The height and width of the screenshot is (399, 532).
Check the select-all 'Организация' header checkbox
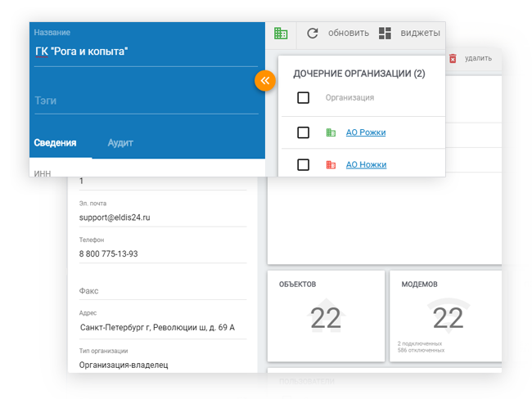pos(303,97)
